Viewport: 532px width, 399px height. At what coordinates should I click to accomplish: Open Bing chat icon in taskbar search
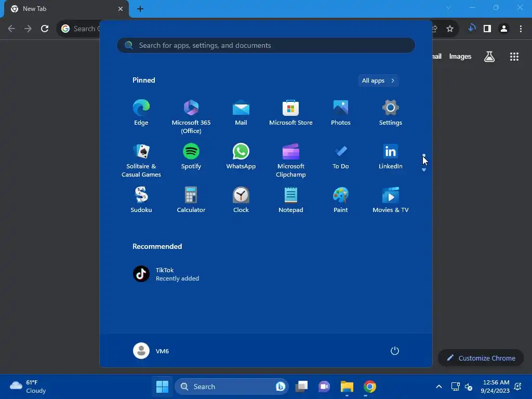coord(280,387)
